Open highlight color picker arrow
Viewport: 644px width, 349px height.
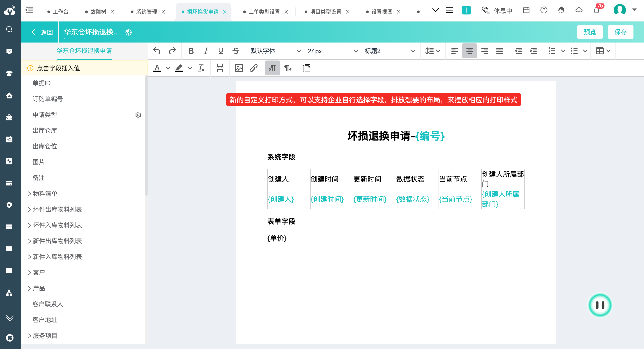point(190,68)
